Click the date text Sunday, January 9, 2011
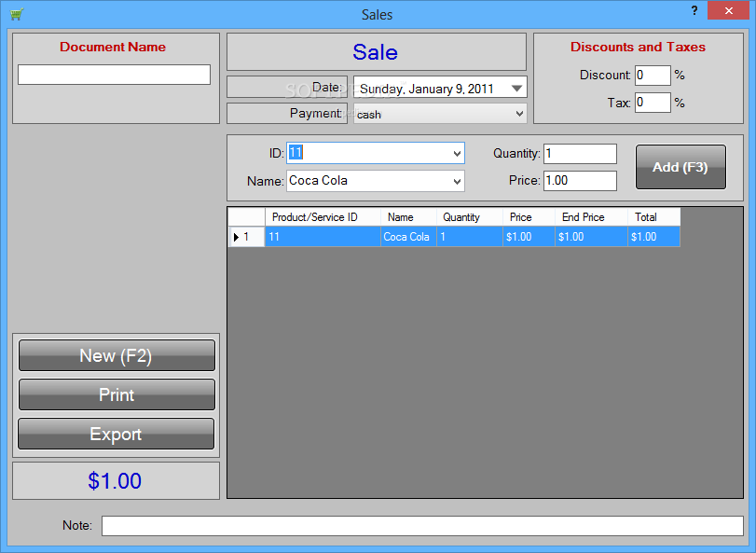The image size is (756, 553). (x=427, y=90)
